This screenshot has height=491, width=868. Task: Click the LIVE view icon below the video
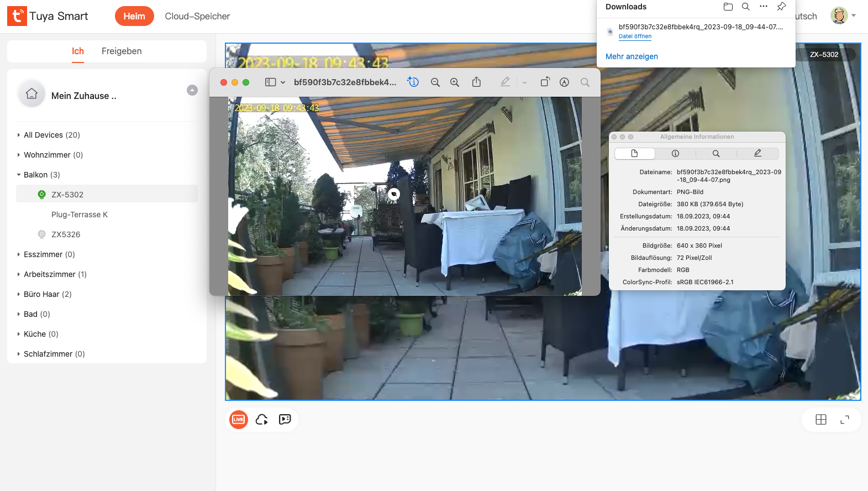[x=239, y=420]
